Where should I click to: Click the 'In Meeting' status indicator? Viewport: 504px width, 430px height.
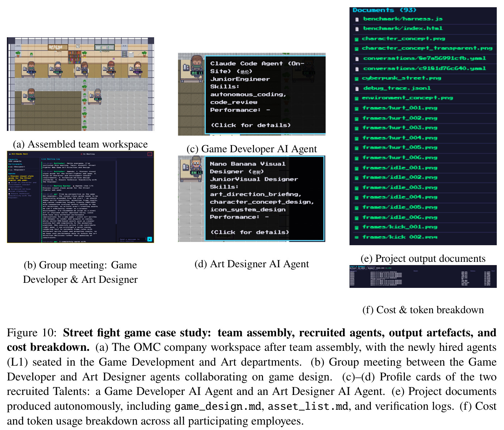tap(88, 154)
